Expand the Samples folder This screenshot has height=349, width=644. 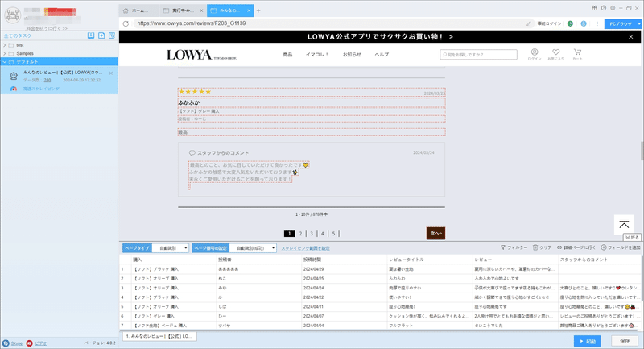tap(5, 53)
